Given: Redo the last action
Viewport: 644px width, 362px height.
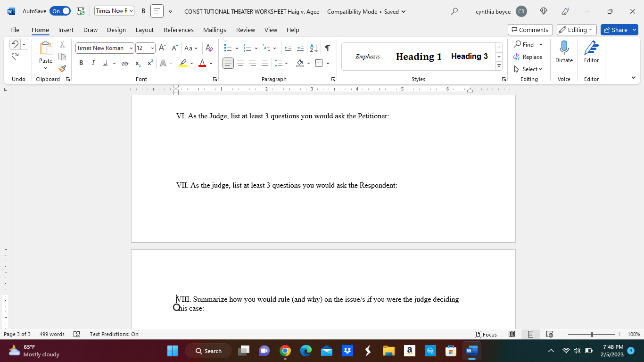Looking at the screenshot, I should tap(15, 57).
